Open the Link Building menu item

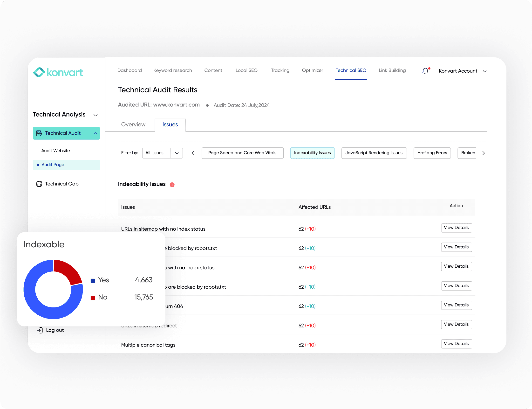click(x=392, y=70)
